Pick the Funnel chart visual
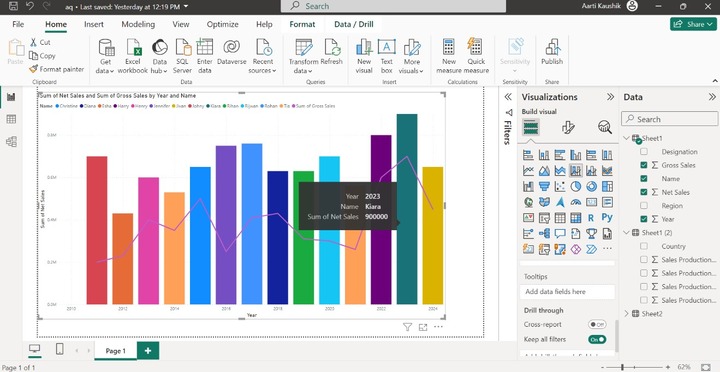This screenshot has width=720, height=372. pyautogui.click(x=544, y=186)
